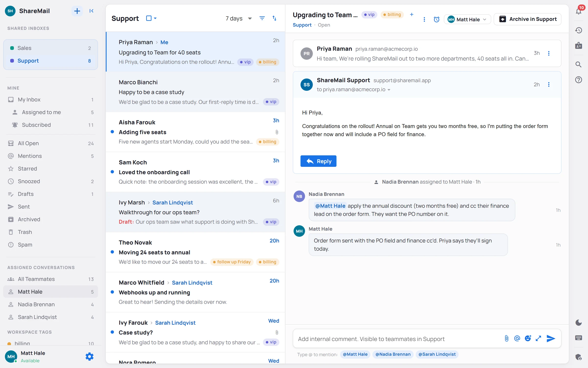Screen dimensions: 588x368
Task: Open options on ShareMail Support message
Action: tap(549, 84)
